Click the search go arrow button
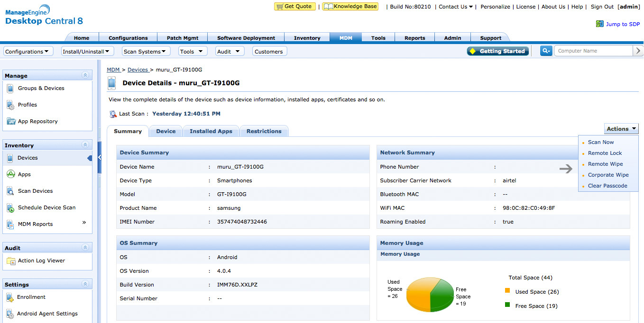This screenshot has height=323, width=644. point(638,51)
